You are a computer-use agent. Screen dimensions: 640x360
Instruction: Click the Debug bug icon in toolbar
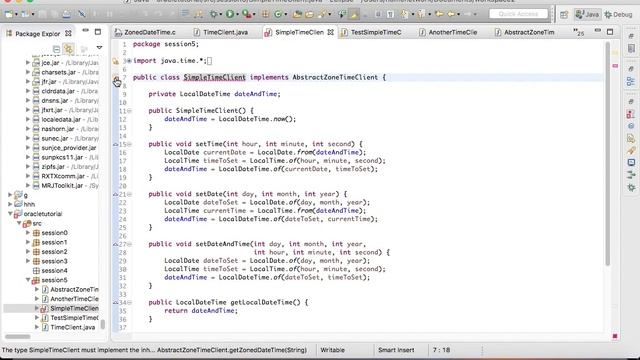213,14
